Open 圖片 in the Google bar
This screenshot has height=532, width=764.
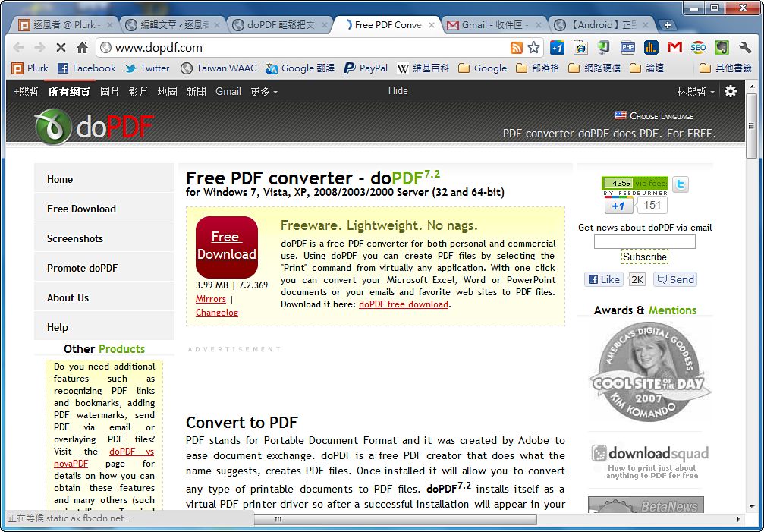pyautogui.click(x=109, y=92)
